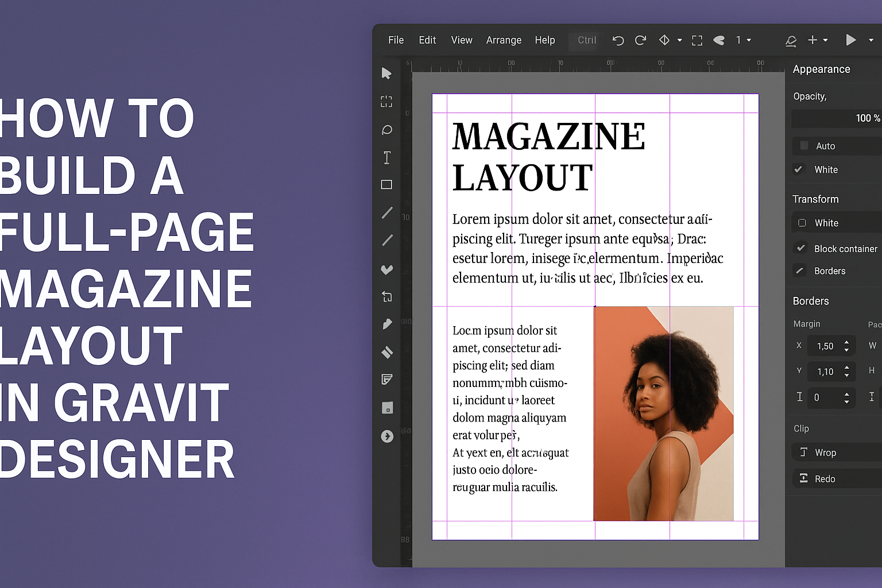The image size is (882, 588).
Task: Click the plus add icon
Action: 813,40
